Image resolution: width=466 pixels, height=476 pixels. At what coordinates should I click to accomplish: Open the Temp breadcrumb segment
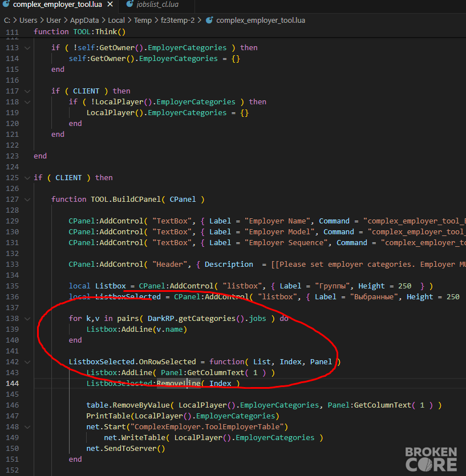tap(143, 21)
